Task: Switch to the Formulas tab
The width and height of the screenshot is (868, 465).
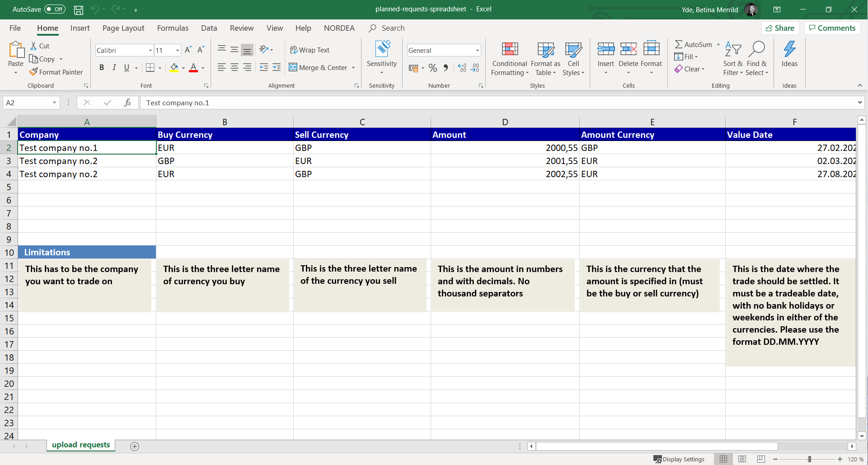Action: [x=173, y=28]
